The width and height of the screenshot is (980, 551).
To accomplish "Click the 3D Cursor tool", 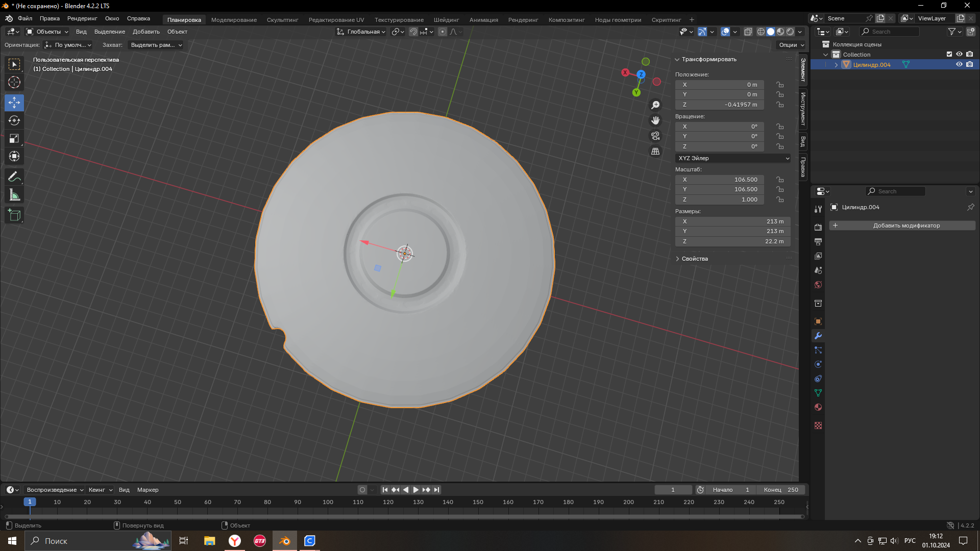I will pyautogui.click(x=14, y=82).
